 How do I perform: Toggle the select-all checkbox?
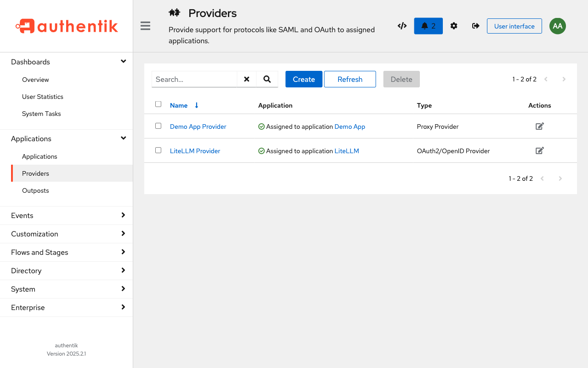(x=158, y=104)
